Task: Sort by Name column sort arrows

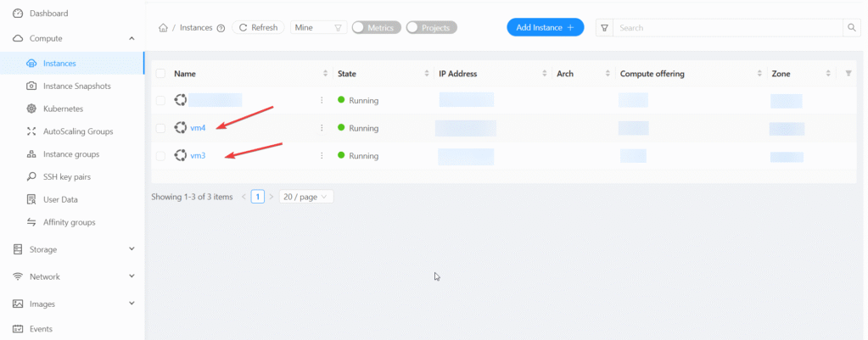Action: click(326, 74)
